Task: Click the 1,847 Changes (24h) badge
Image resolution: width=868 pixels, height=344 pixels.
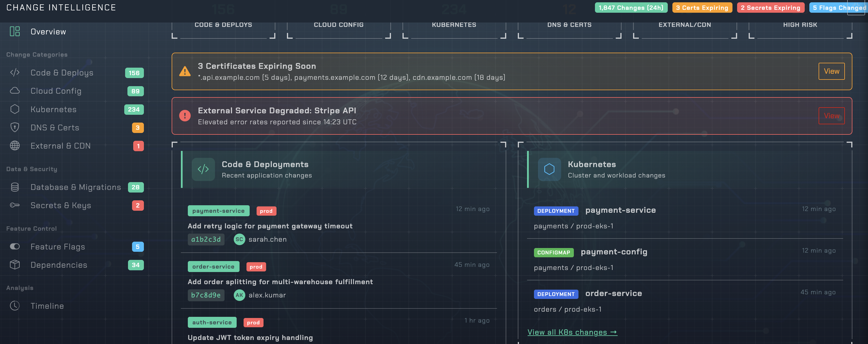Action: point(631,8)
